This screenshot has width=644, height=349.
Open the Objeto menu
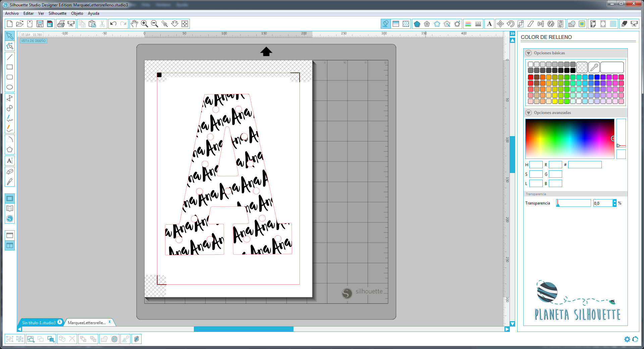pyautogui.click(x=77, y=13)
